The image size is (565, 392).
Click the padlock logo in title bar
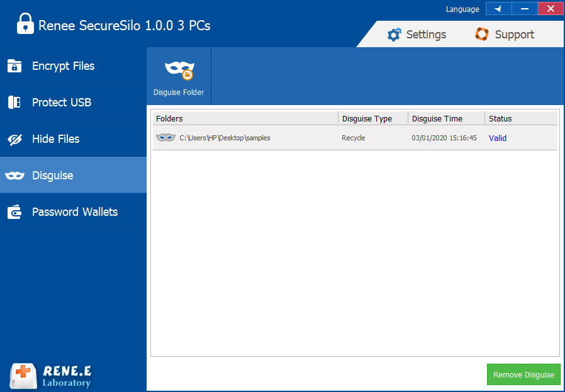click(x=25, y=24)
